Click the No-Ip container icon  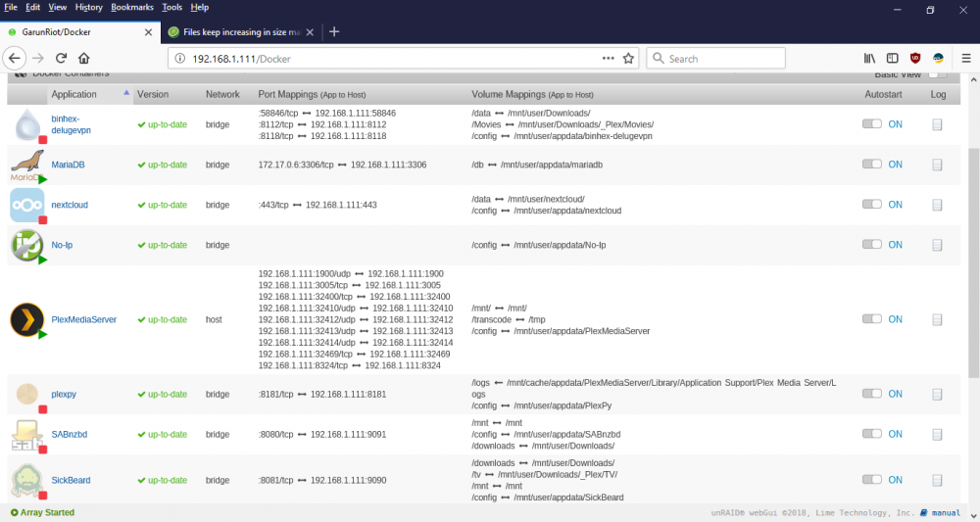[27, 245]
